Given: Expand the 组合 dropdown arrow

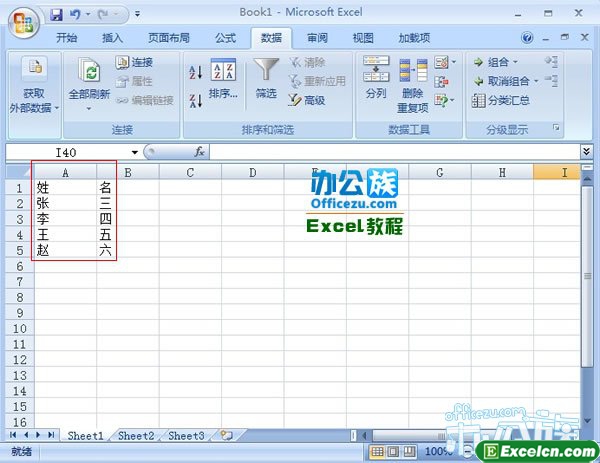Looking at the screenshot, I should coord(515,62).
